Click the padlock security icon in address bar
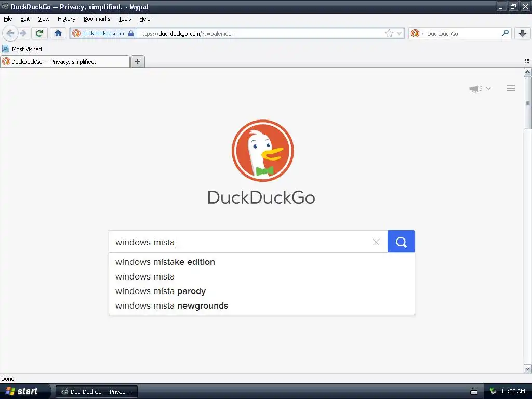Viewport: 532px width, 399px height. 131,33
